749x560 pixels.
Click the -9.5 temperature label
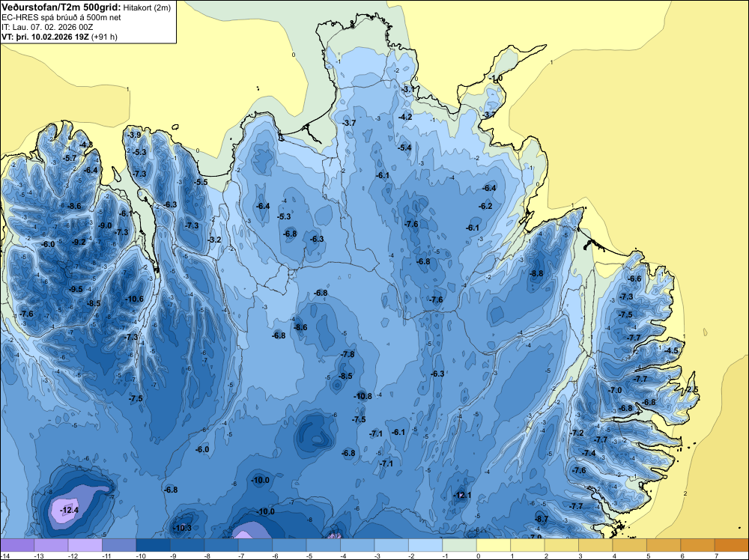76,289
